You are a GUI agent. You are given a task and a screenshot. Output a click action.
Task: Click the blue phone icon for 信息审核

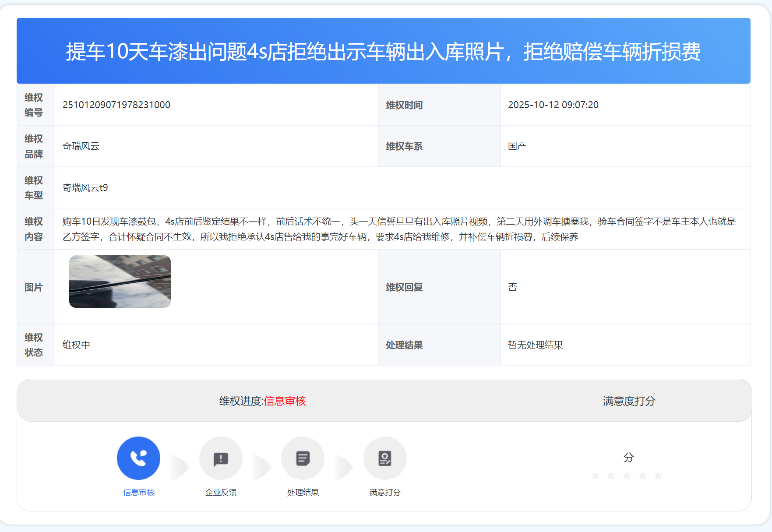pyautogui.click(x=138, y=458)
